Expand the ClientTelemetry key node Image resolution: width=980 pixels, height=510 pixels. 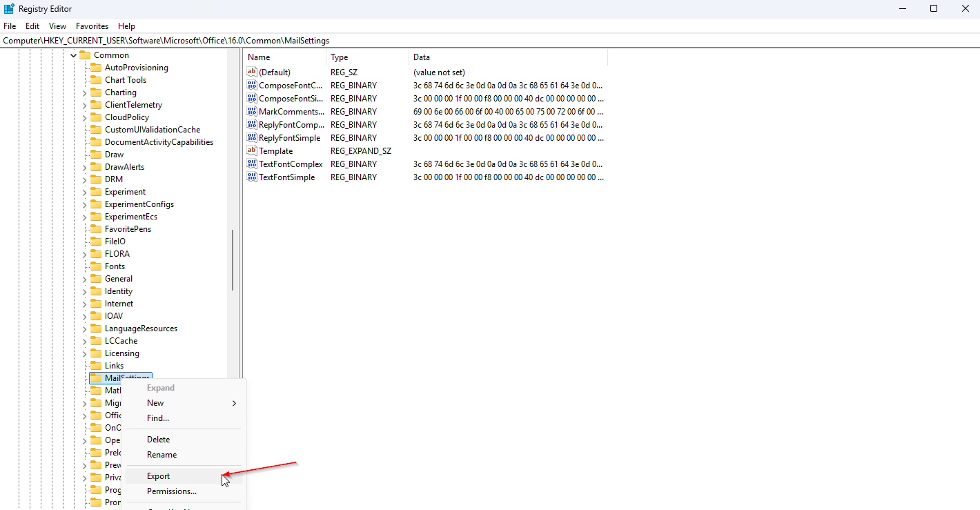coord(85,105)
